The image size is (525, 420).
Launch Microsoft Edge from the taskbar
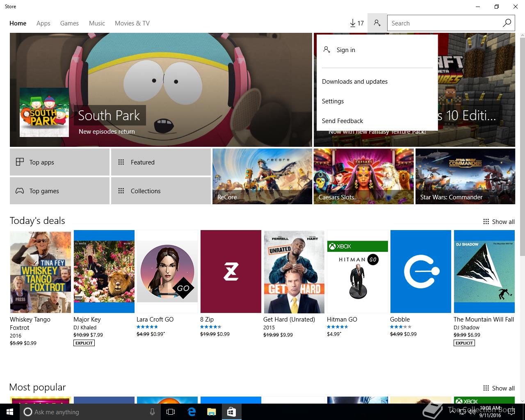pyautogui.click(x=192, y=412)
